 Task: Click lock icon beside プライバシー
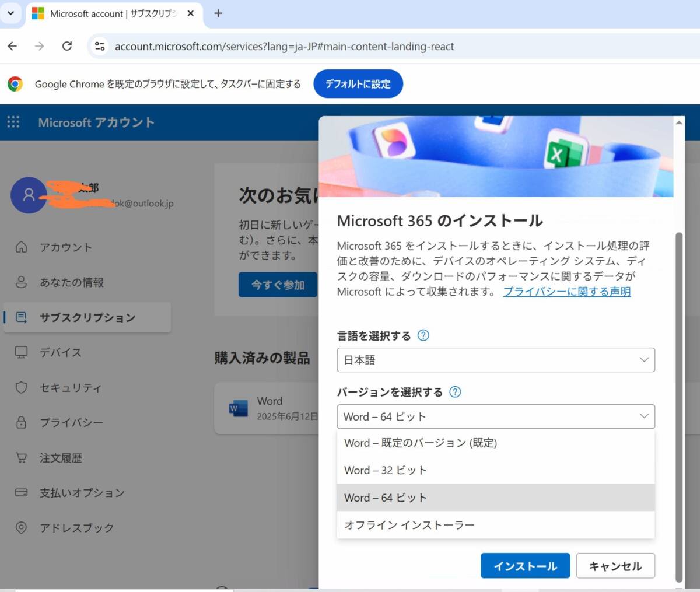21,422
